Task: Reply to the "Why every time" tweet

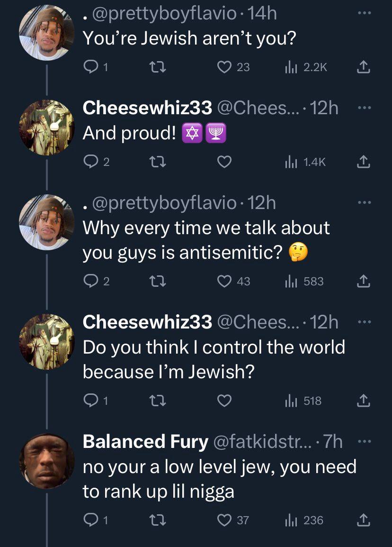Action: [90, 282]
